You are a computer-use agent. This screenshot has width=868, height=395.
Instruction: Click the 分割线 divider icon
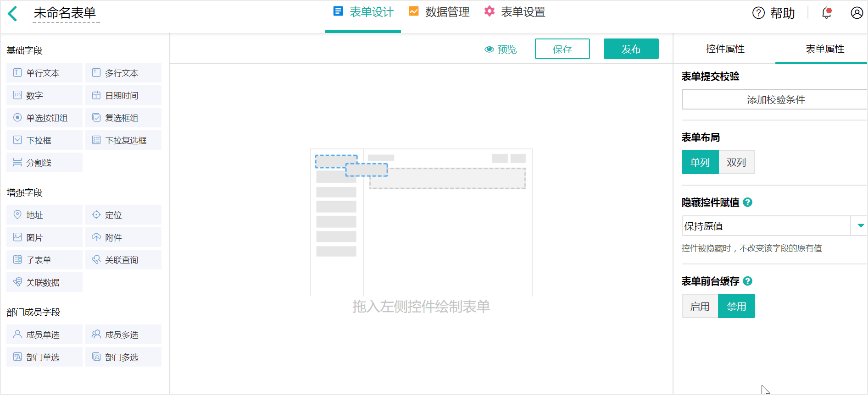pos(17,162)
